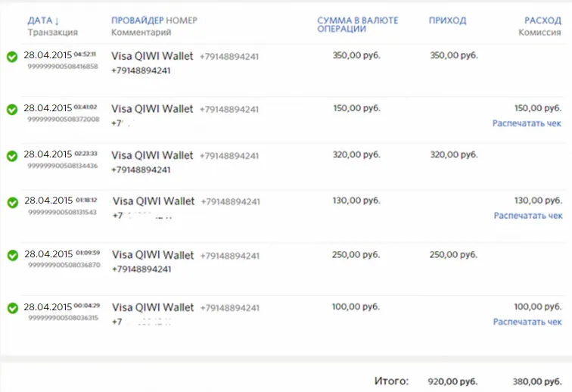Click green checkmark beside 130,00 руб. transaction

pyautogui.click(x=13, y=203)
